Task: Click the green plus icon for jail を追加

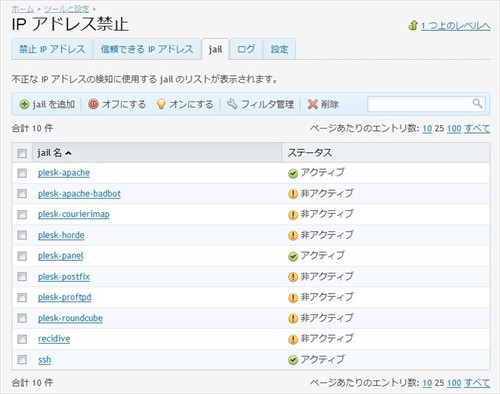Action: (x=24, y=104)
